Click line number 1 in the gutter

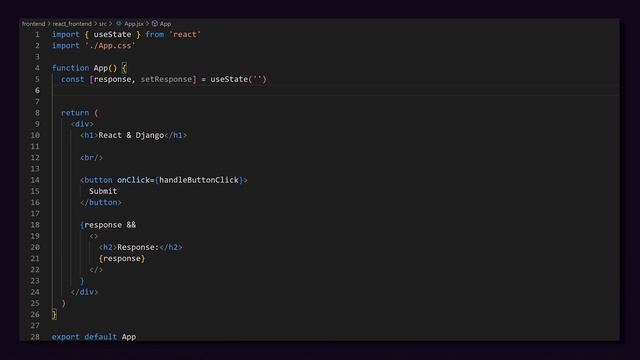[x=37, y=35]
